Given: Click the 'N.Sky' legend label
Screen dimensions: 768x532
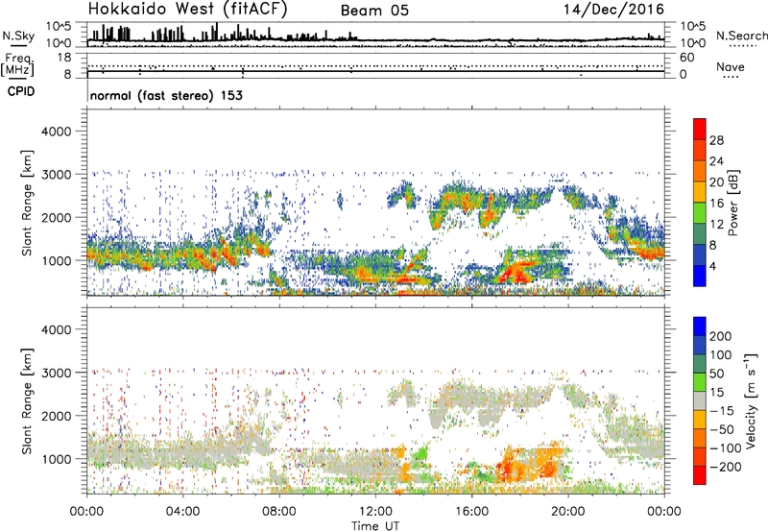Looking at the screenshot, I should (18, 36).
